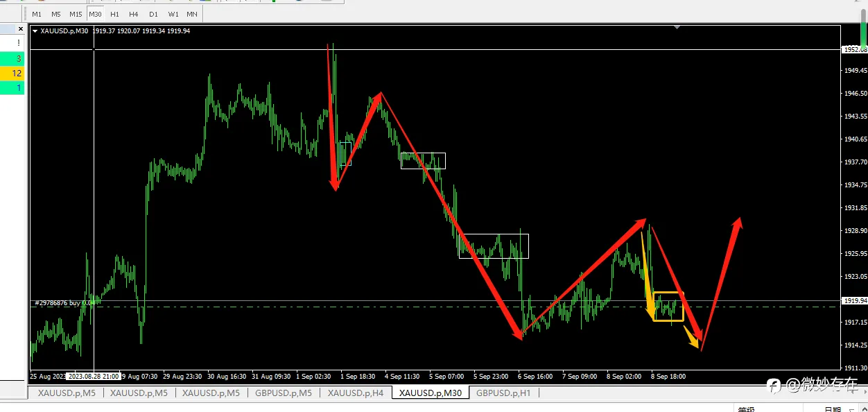Click the 1928.90 price scale label
The image size is (868, 412).
856,230
